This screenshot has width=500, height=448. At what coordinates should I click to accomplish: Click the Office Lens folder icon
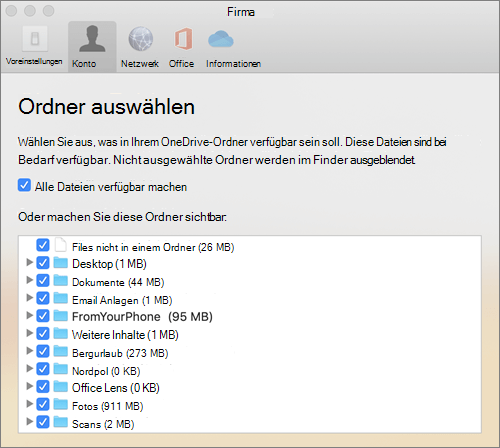61,387
